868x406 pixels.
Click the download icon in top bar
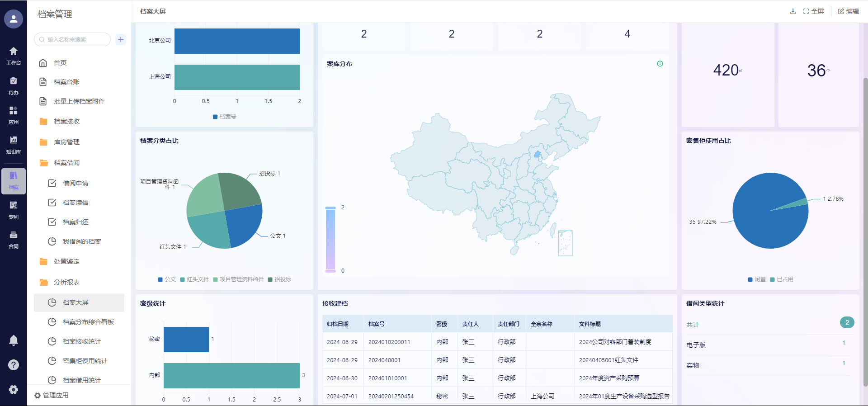coord(793,11)
